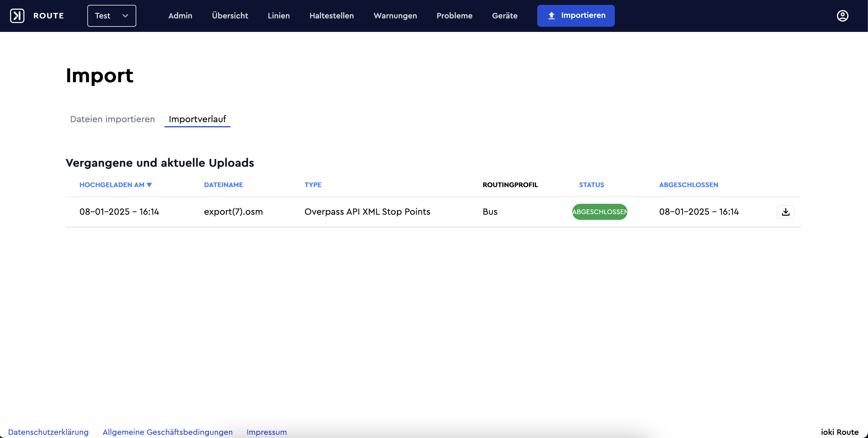Sort the table by Dateiname column
The width and height of the screenshot is (868, 438).
coord(223,185)
